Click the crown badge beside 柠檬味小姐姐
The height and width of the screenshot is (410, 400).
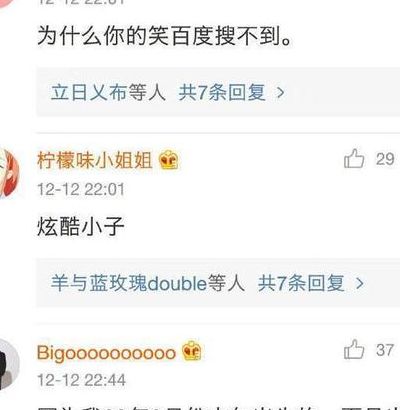point(168,160)
